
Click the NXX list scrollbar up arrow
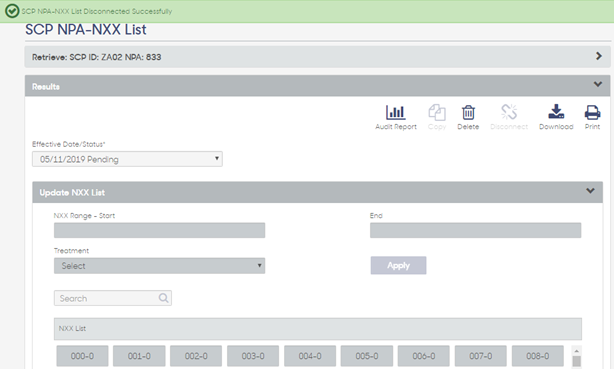click(576, 350)
